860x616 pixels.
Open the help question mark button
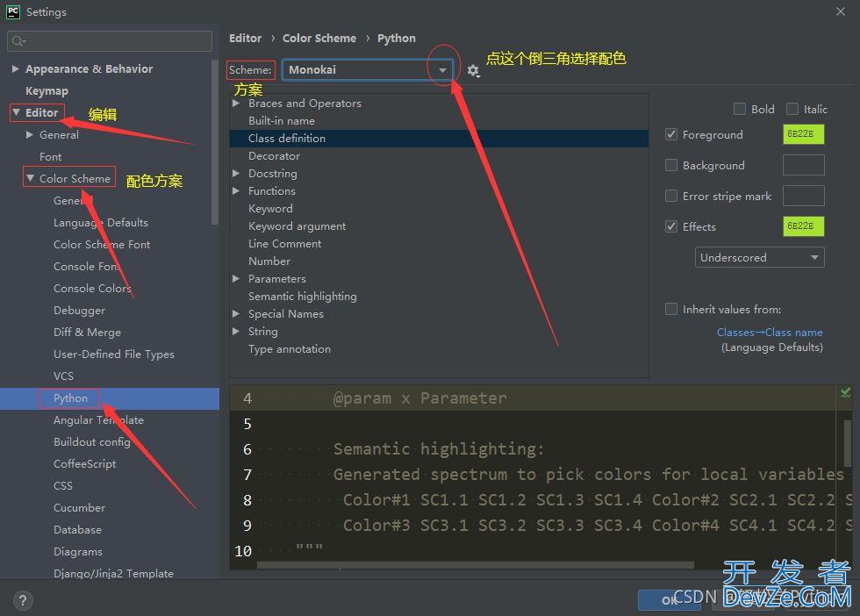click(x=23, y=600)
